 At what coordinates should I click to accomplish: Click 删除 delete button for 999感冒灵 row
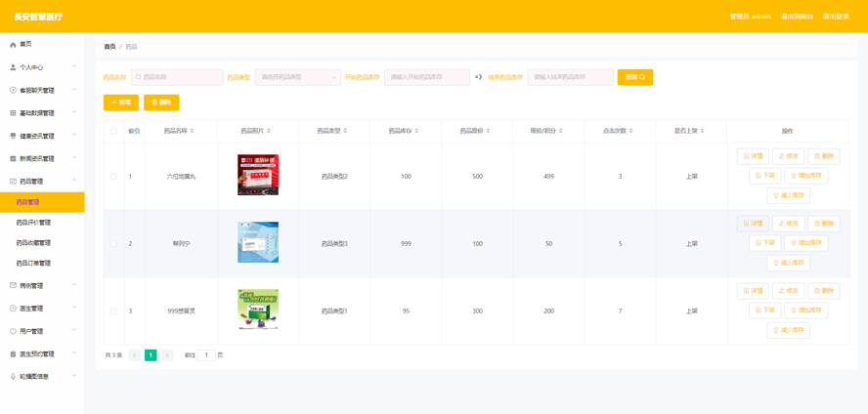(824, 291)
